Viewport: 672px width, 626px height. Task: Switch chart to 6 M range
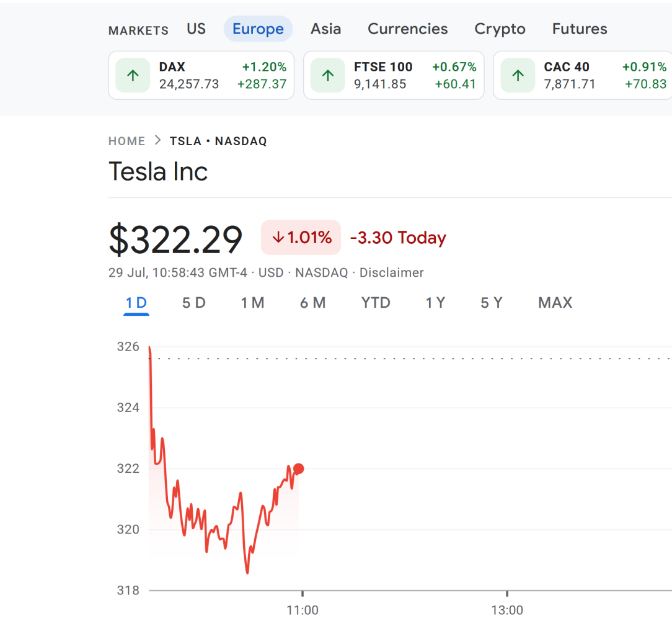[313, 303]
